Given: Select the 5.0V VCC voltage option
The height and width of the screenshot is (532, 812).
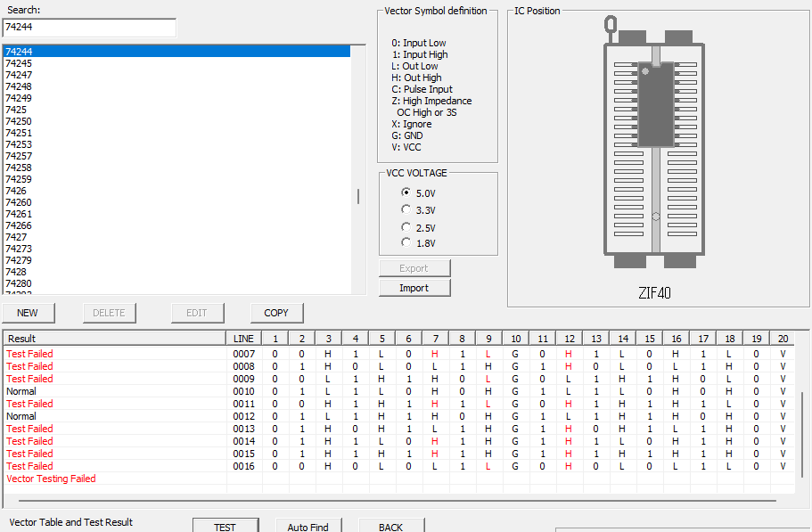Looking at the screenshot, I should (x=418, y=193).
